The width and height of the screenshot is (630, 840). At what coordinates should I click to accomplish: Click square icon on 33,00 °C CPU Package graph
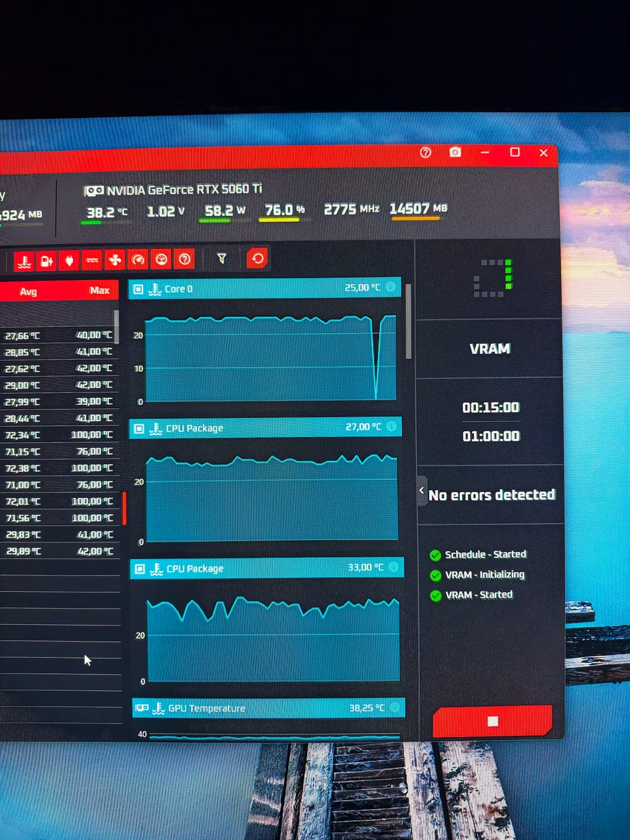click(x=140, y=569)
